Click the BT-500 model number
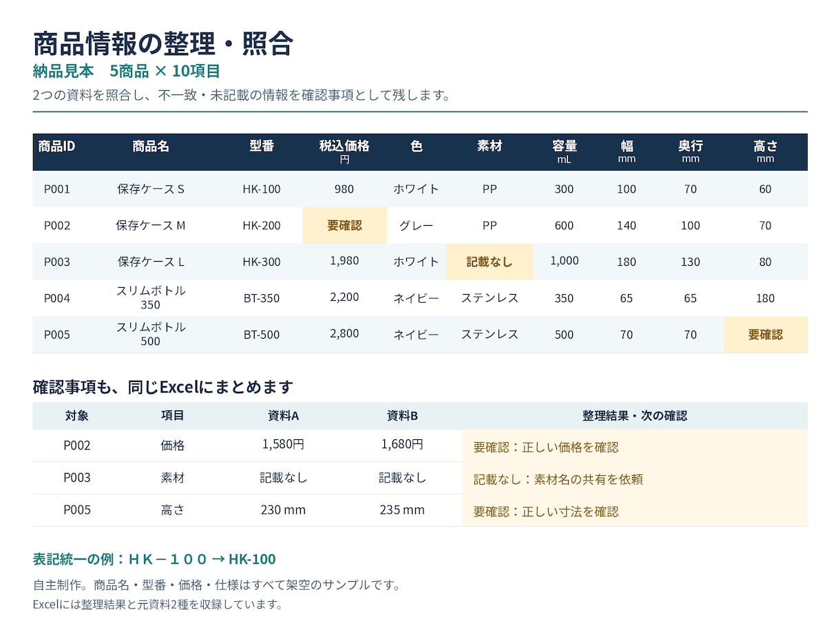Viewport: 840px width, 630px height. pyautogui.click(x=262, y=335)
